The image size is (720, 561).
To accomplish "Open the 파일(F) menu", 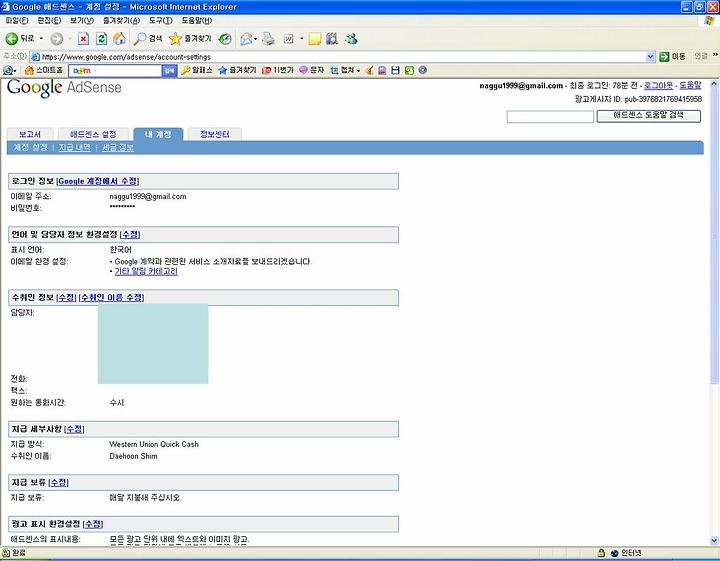I will 17,20.
